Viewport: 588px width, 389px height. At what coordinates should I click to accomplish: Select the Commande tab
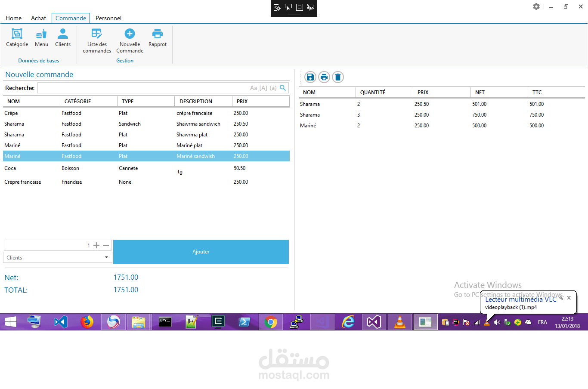coord(71,18)
